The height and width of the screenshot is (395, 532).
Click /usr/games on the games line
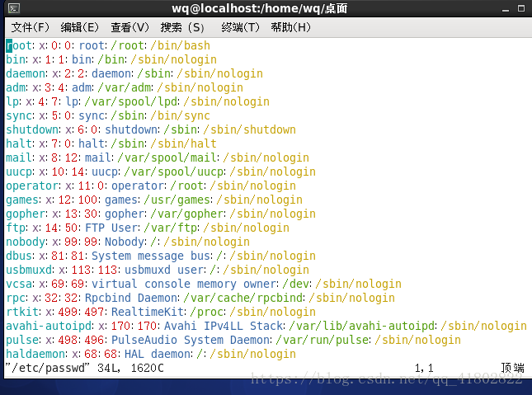177,200
